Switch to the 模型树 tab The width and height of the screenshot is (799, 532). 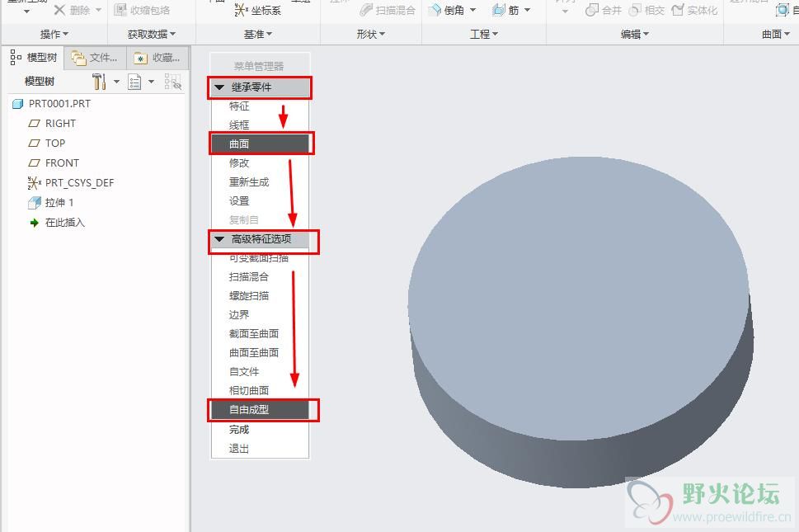click(x=34, y=58)
